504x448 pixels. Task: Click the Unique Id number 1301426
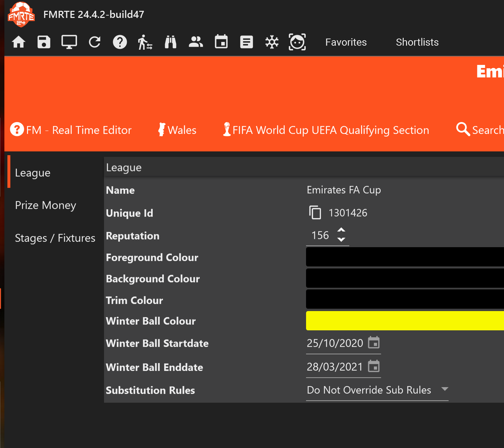[x=348, y=213]
